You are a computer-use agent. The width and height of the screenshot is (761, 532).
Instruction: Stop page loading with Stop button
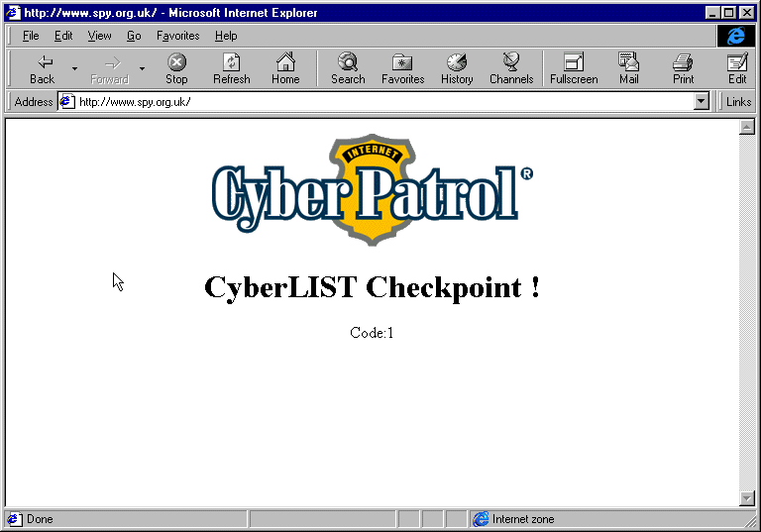176,68
